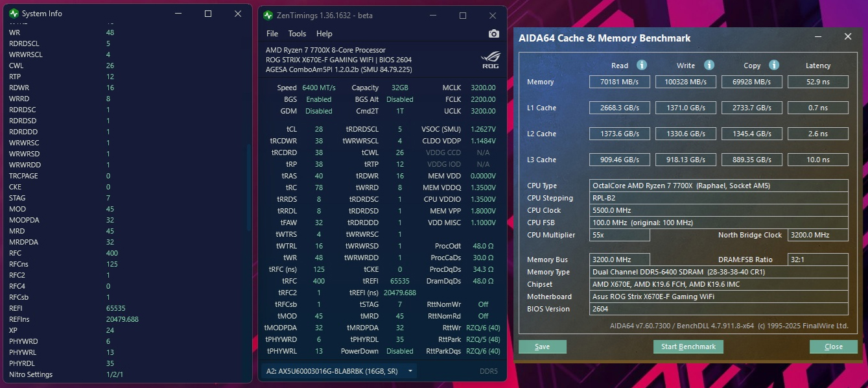Open the Help menu in ZenTimings
This screenshot has width=868, height=388.
click(x=324, y=34)
